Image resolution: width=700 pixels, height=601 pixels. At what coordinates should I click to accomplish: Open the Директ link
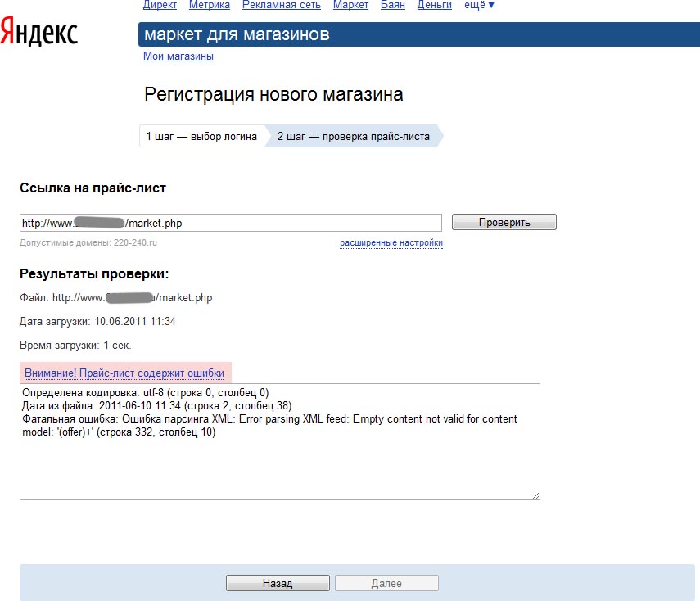(x=160, y=5)
